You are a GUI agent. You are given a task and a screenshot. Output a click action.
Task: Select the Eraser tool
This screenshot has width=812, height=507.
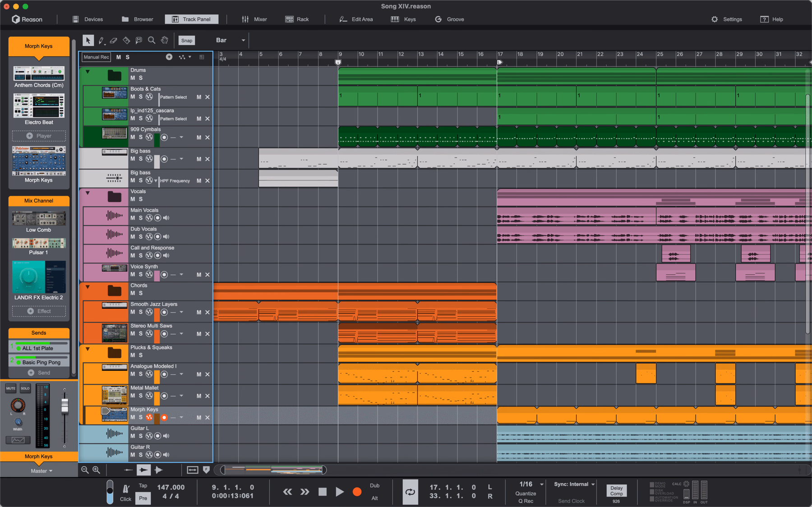coord(114,41)
